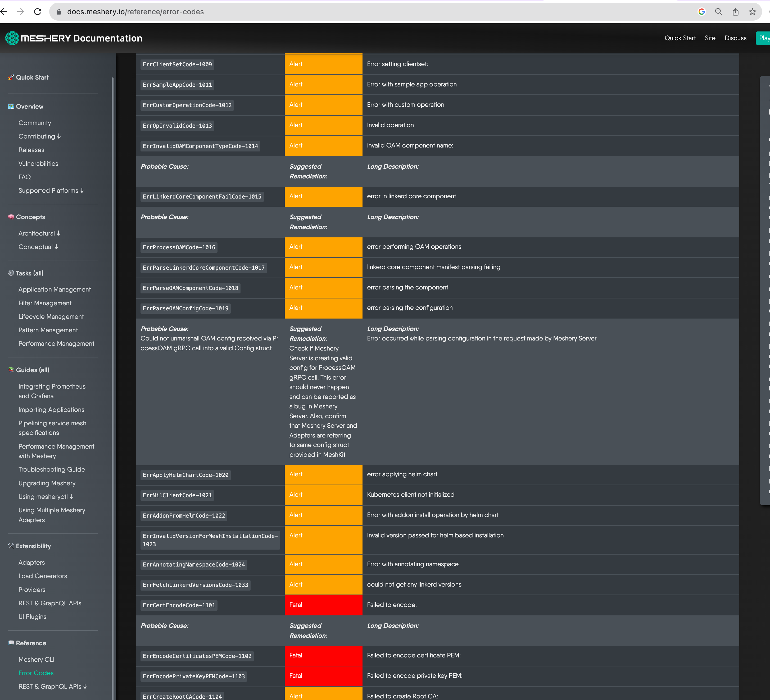Image resolution: width=770 pixels, height=700 pixels.
Task: Click the brain icon next to Concepts
Action: (11, 217)
